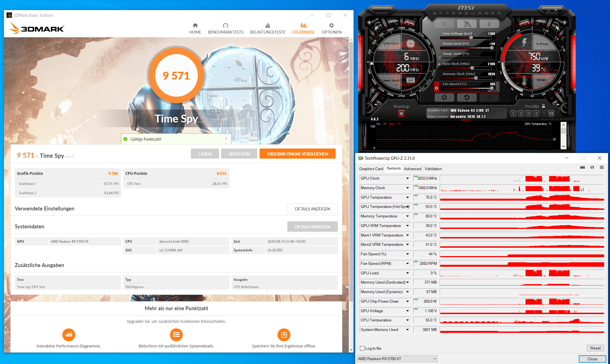Open Ergebnisse in 3DMark navigation
The height and width of the screenshot is (364, 610).
pyautogui.click(x=303, y=29)
